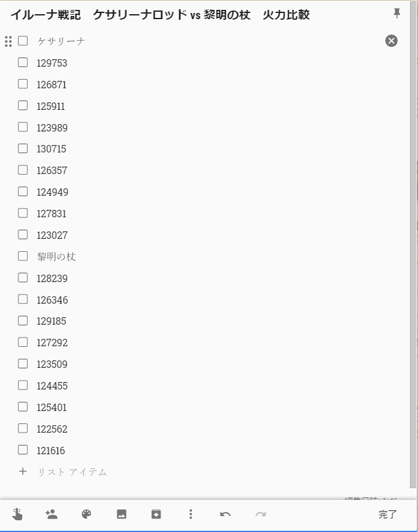Add a new list item with plus
Image resolution: width=418 pixels, height=532 pixels.
click(23, 472)
